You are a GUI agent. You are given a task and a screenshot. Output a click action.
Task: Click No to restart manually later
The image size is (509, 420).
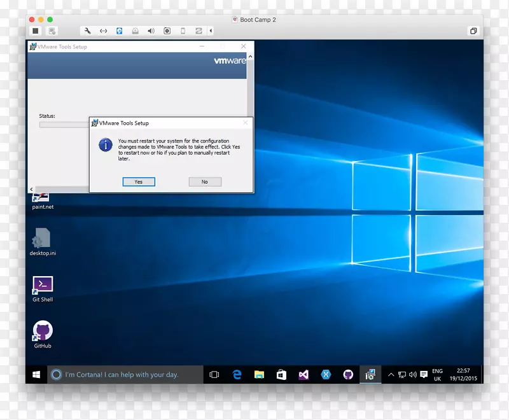[x=205, y=181]
